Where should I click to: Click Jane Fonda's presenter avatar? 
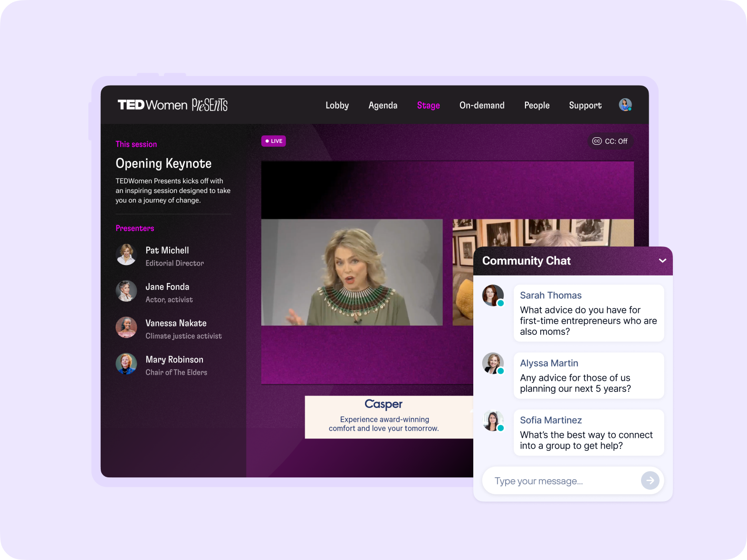pyautogui.click(x=126, y=291)
